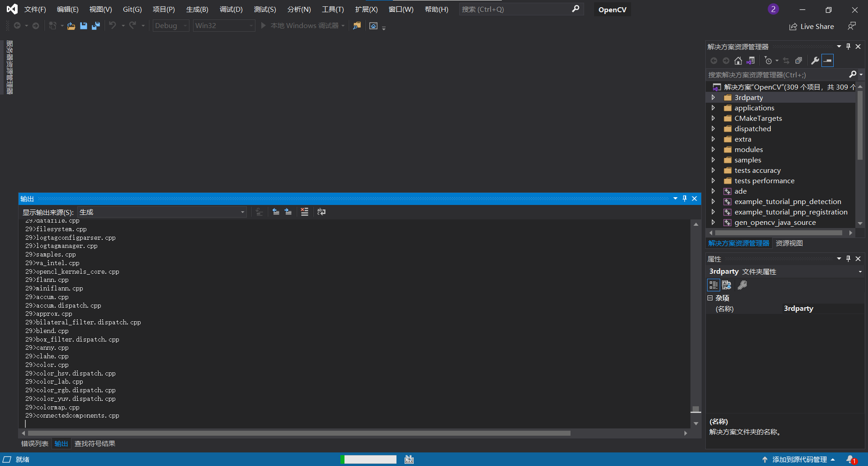The height and width of the screenshot is (466, 868).
Task: Go to previous message in Output panel
Action: click(276, 212)
